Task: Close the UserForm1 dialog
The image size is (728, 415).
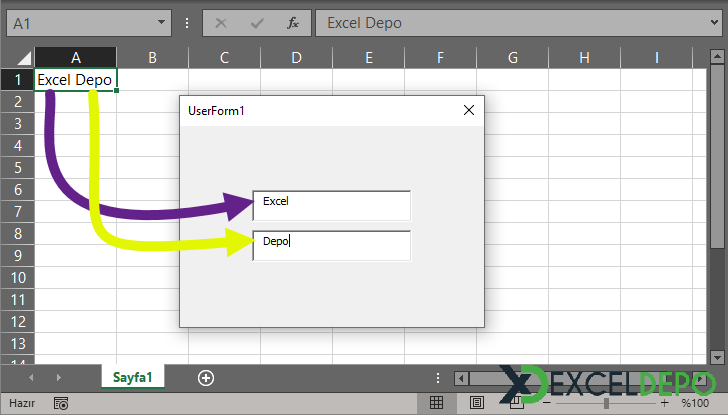Action: tap(469, 110)
